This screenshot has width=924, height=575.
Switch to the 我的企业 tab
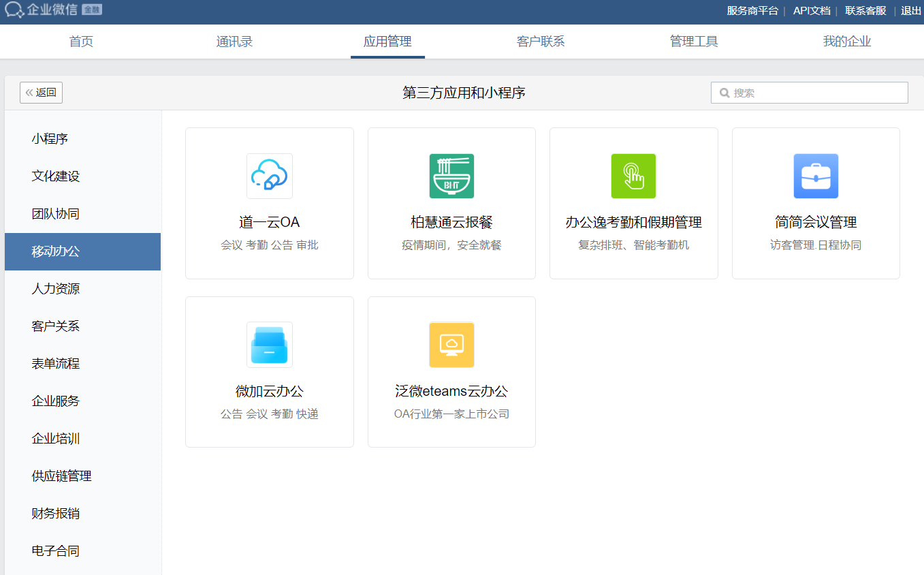[847, 42]
